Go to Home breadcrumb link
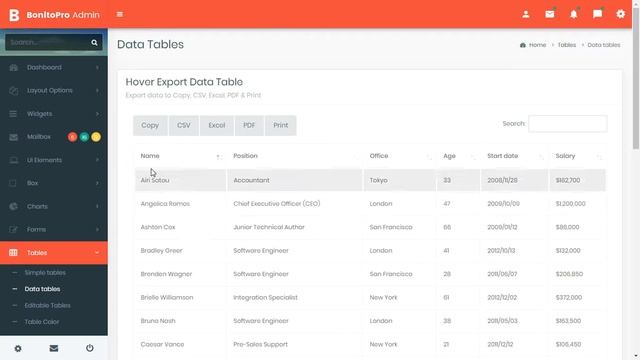Screen dimensions: 640x360 (x=538, y=45)
